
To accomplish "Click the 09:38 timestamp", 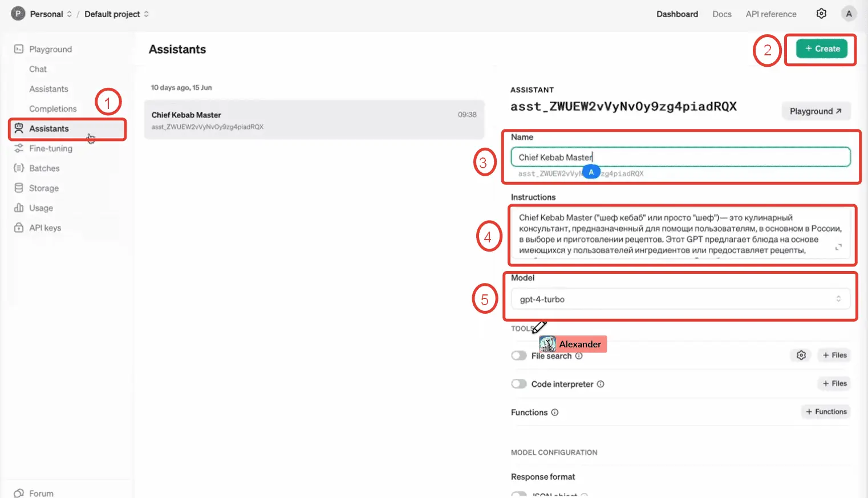I will point(467,115).
